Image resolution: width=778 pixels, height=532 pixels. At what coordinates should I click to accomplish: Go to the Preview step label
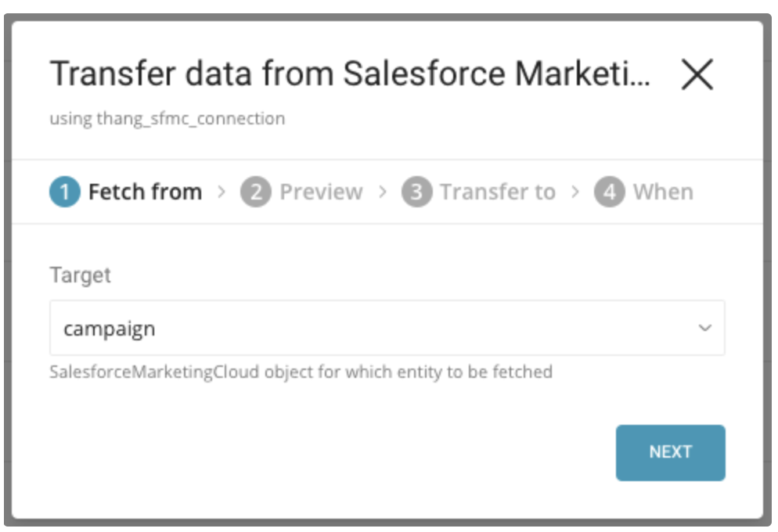coord(321,192)
